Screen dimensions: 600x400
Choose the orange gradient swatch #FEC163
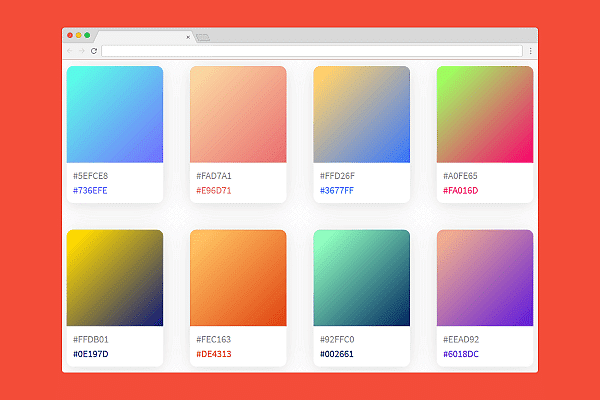pyautogui.click(x=238, y=278)
